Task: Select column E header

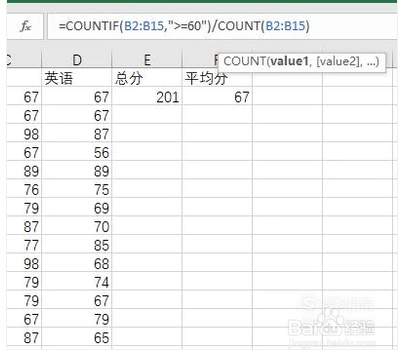Action: 147,60
